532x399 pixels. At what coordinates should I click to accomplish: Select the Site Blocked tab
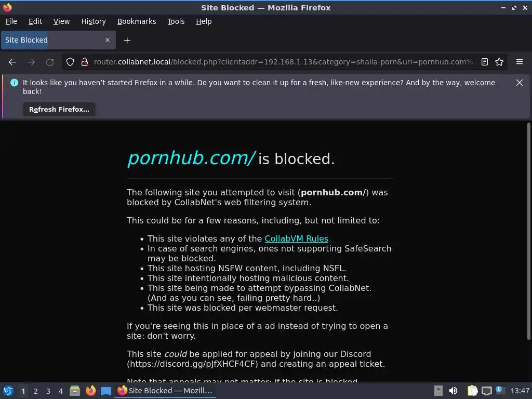pos(58,40)
